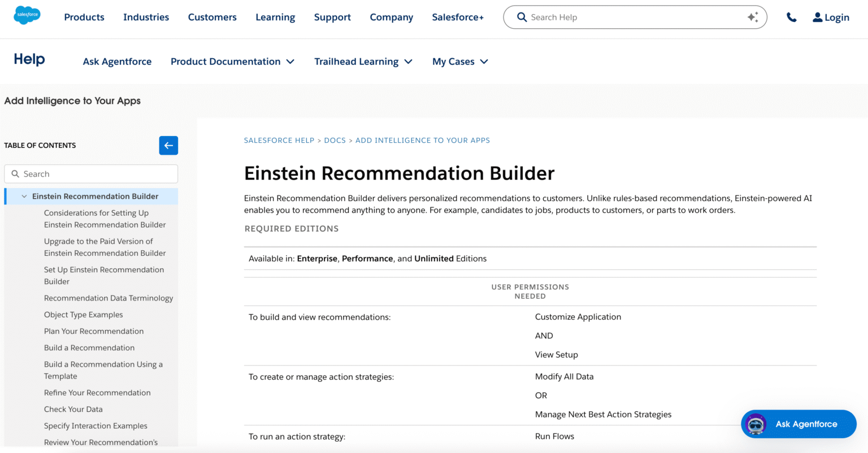This screenshot has width=868, height=453.
Task: Open chat via the Agentforce robot icon
Action: [x=756, y=424]
